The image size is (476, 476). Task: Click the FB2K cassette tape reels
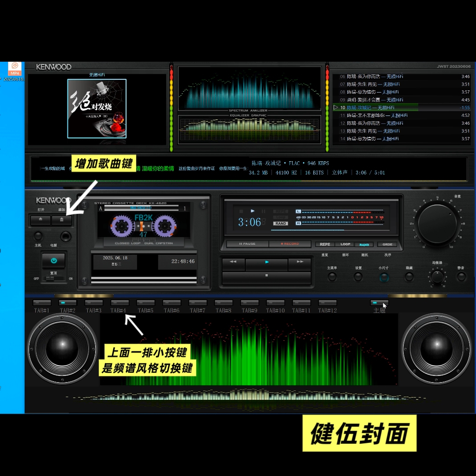[x=143, y=226]
